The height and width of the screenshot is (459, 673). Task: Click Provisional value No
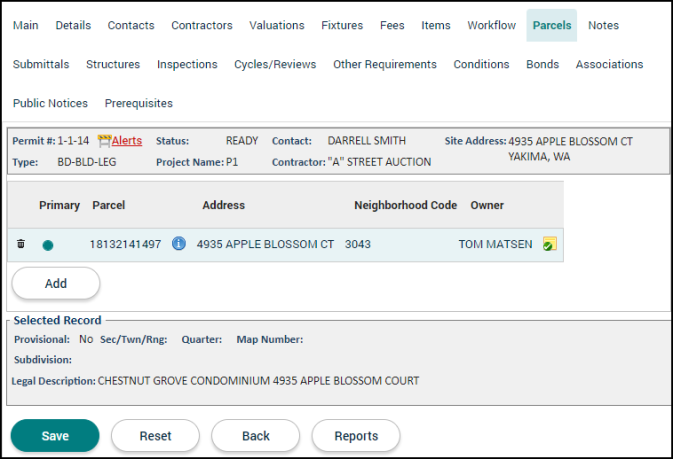(x=86, y=339)
